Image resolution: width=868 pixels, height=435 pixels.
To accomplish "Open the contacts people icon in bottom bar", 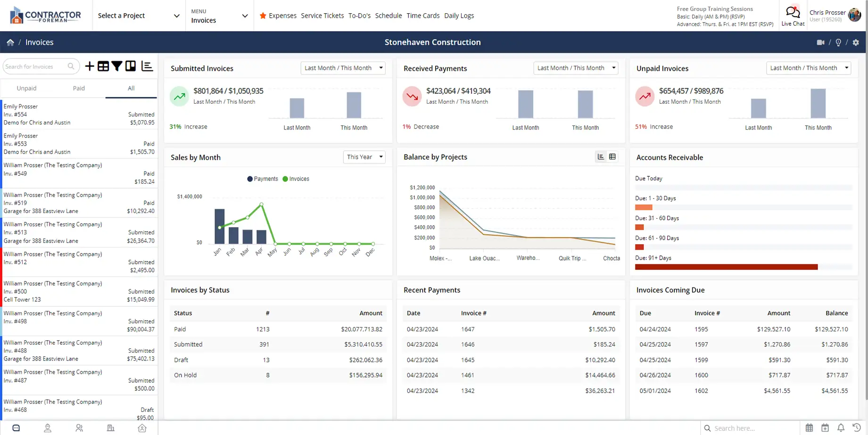I will coord(79,428).
